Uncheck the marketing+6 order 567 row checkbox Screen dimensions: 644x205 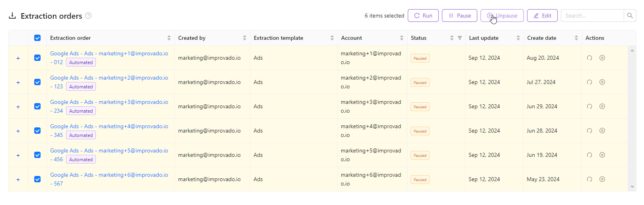(x=37, y=179)
